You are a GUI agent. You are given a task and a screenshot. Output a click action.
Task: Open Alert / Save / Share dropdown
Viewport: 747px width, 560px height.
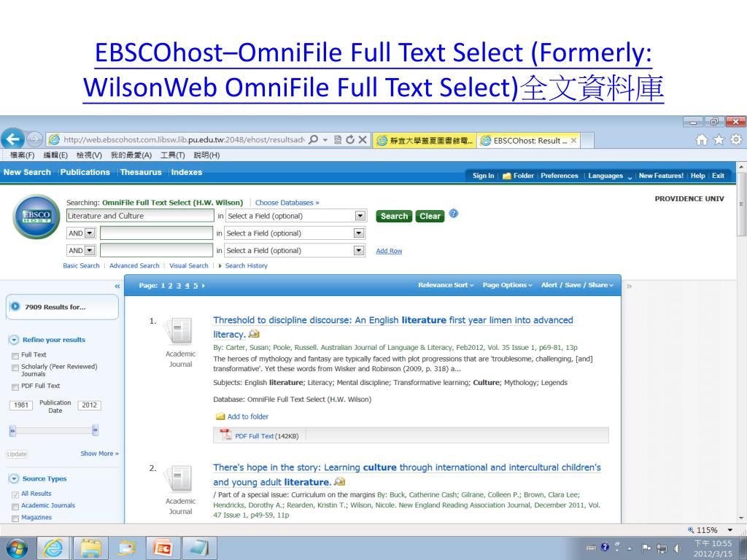577,285
